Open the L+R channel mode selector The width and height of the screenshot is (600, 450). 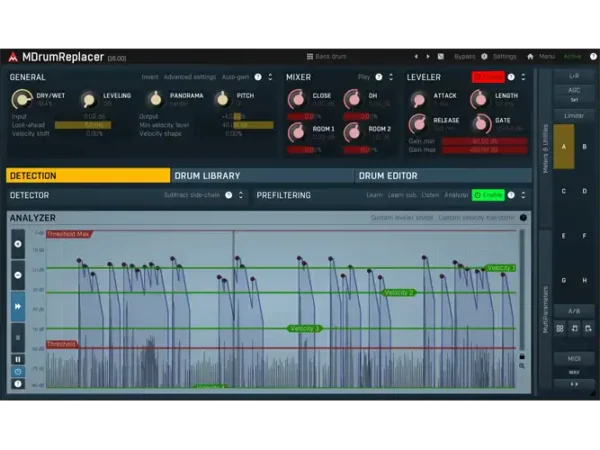[574, 76]
